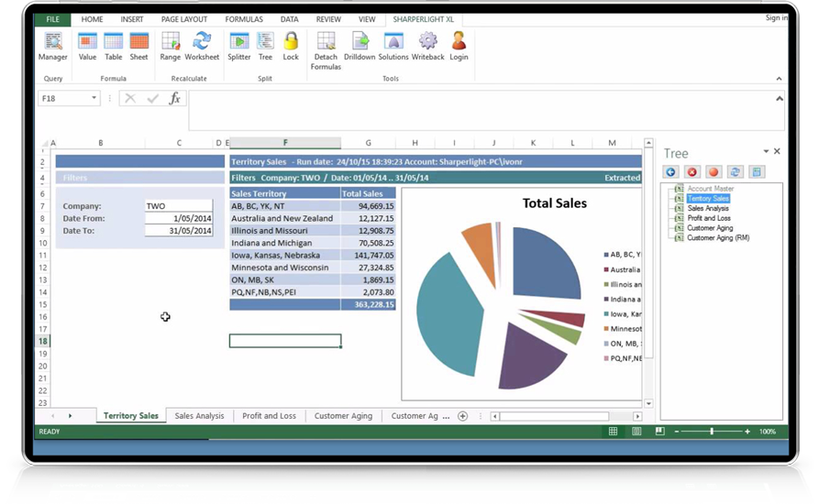
Task: Open the Solutions tool
Action: [x=393, y=47]
